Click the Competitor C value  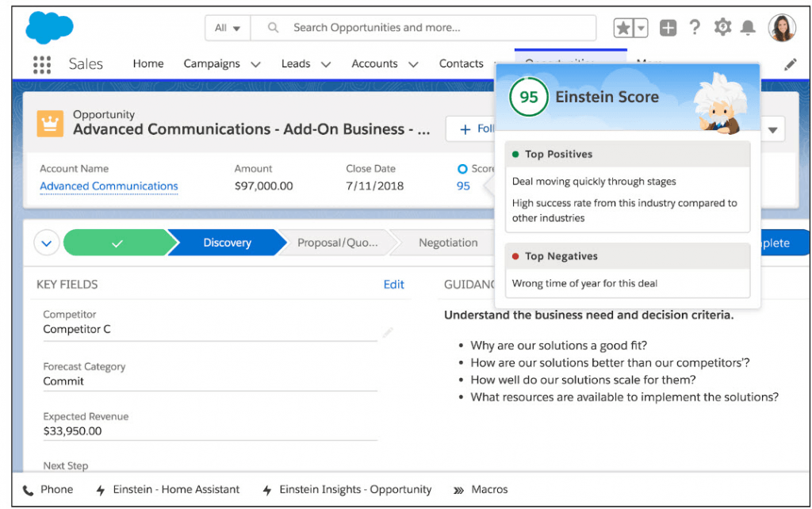(x=77, y=329)
